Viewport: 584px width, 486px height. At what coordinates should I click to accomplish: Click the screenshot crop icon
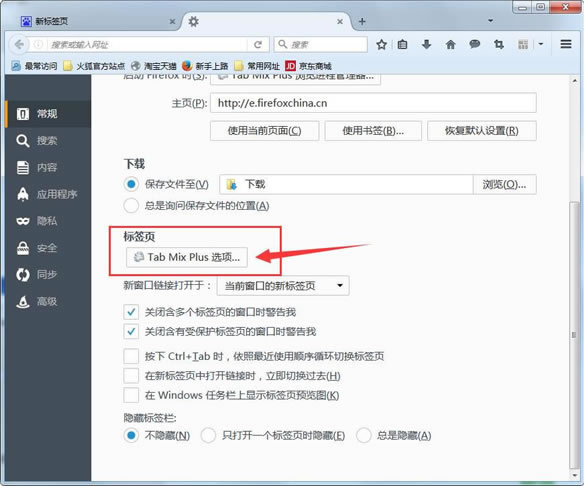pyautogui.click(x=499, y=45)
